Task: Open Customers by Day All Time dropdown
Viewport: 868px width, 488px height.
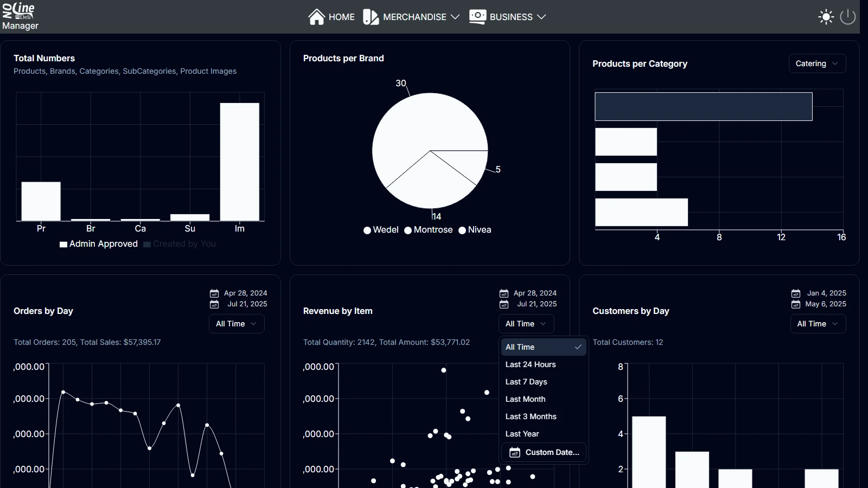Action: point(818,324)
